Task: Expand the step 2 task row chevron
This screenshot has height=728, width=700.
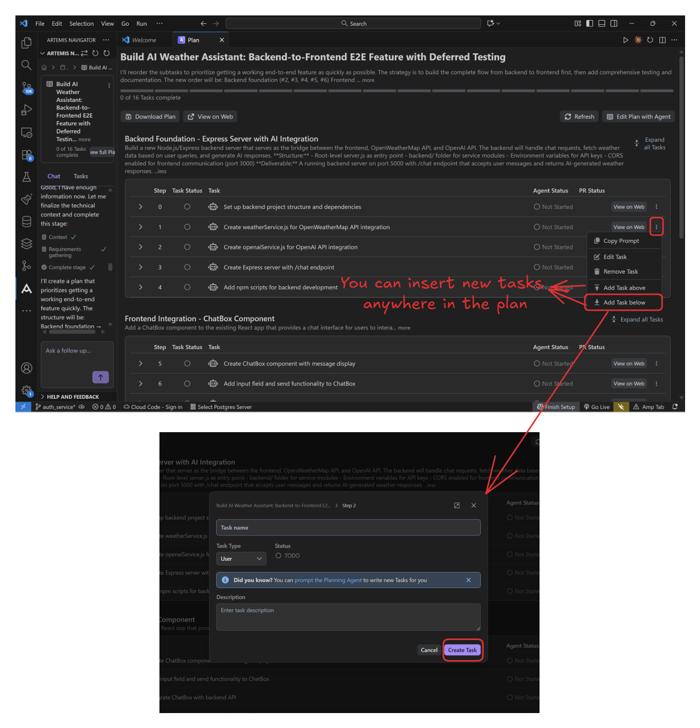Action: pyautogui.click(x=140, y=247)
